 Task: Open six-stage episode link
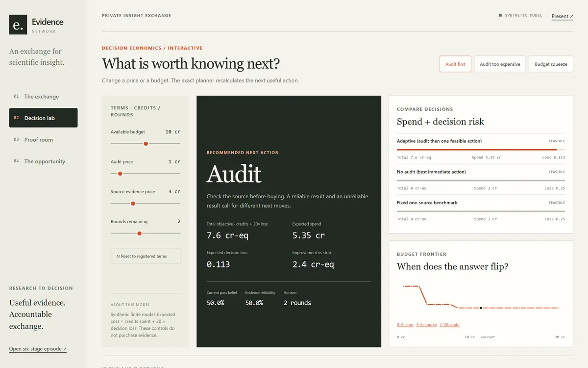click(38, 349)
